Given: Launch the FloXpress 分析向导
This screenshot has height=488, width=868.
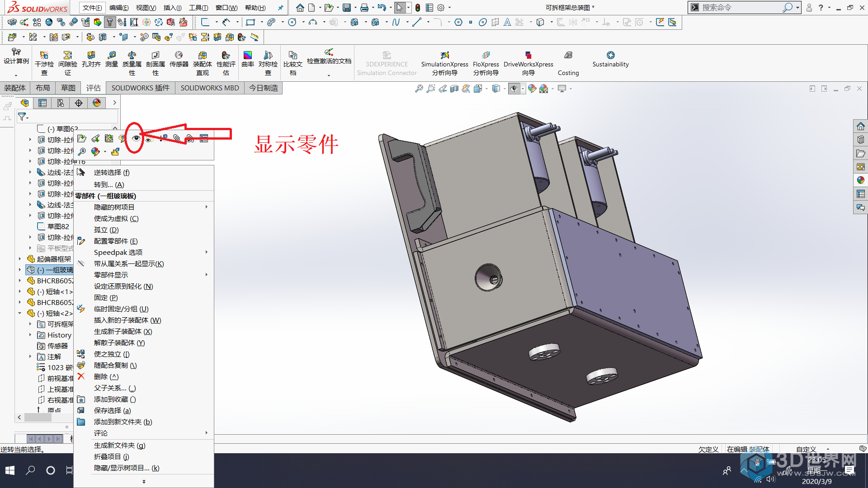Looking at the screenshot, I should [486, 63].
